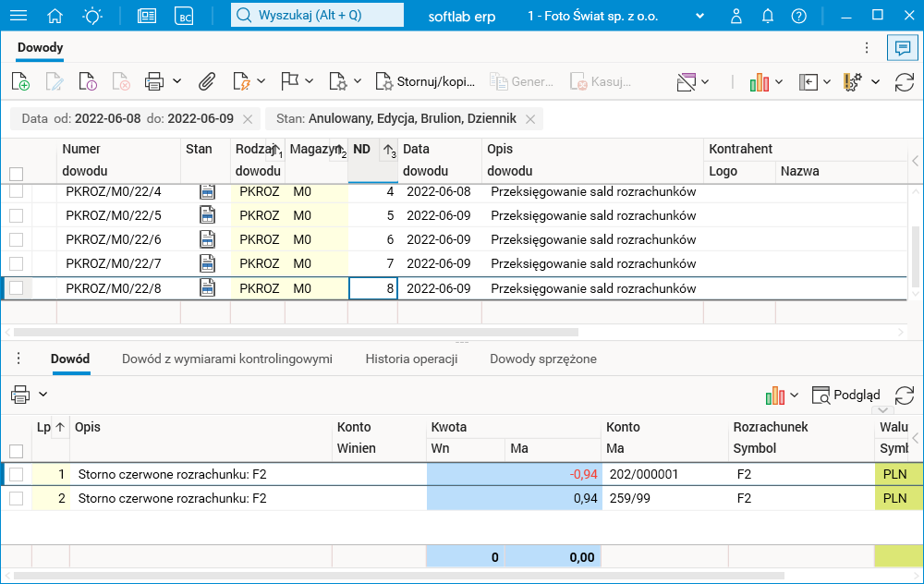The width and height of the screenshot is (924, 584).
Task: Select checkbox for entry line 2
Action: point(16,498)
